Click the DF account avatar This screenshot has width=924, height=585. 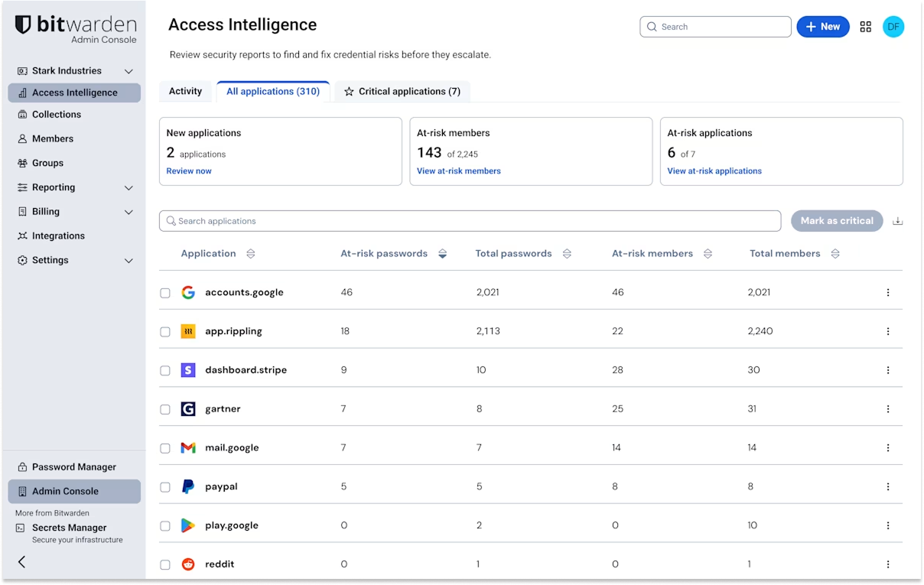pos(893,26)
